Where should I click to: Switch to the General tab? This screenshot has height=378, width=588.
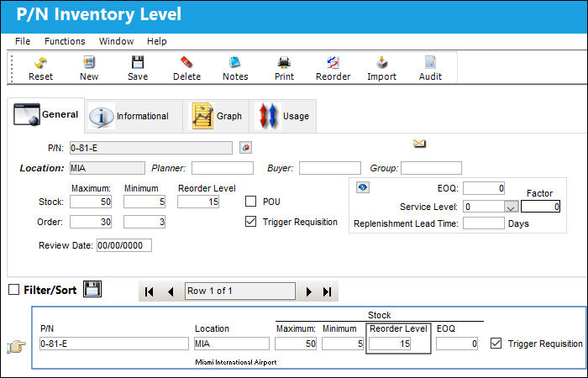click(x=46, y=115)
